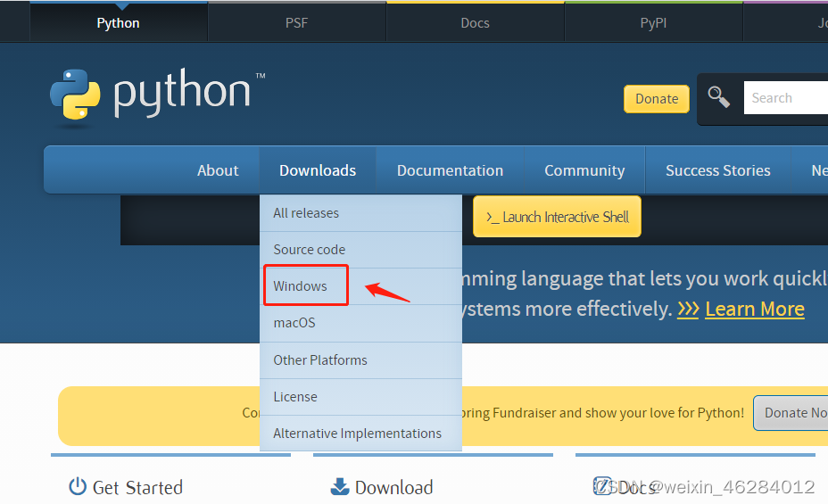
Task: Select Alternative Implementations entry
Action: 360,434
